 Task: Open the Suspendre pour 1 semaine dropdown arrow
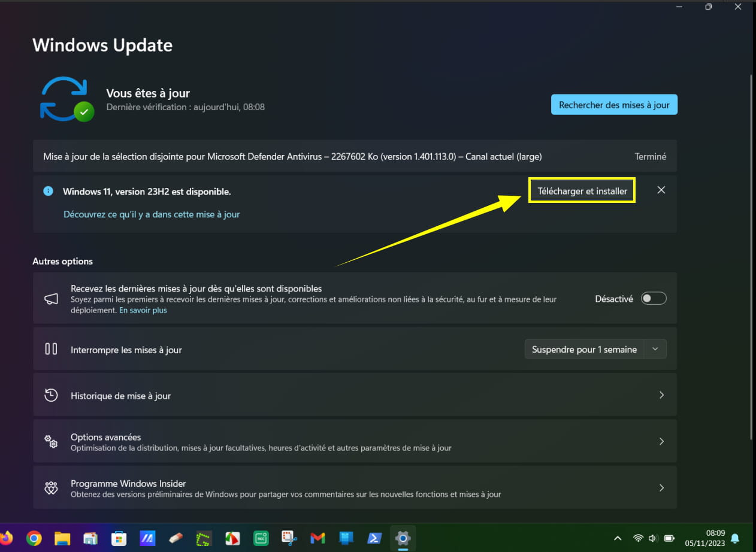point(655,349)
